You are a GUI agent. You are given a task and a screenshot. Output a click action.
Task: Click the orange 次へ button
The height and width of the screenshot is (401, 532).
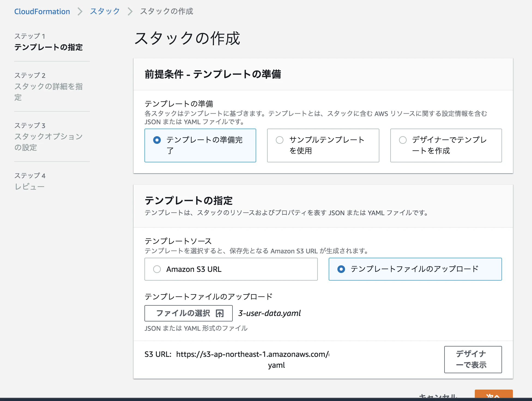coord(494,394)
